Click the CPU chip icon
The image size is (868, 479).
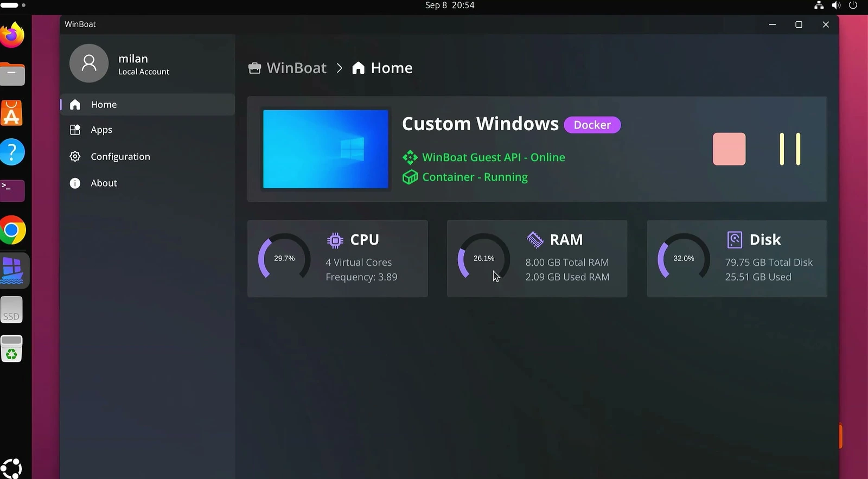pyautogui.click(x=335, y=240)
